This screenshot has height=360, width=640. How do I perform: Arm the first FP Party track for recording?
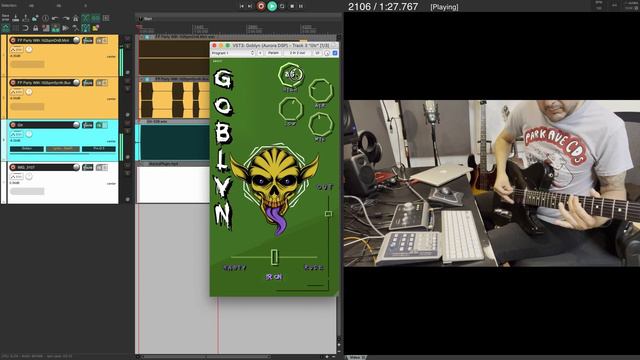(13, 40)
